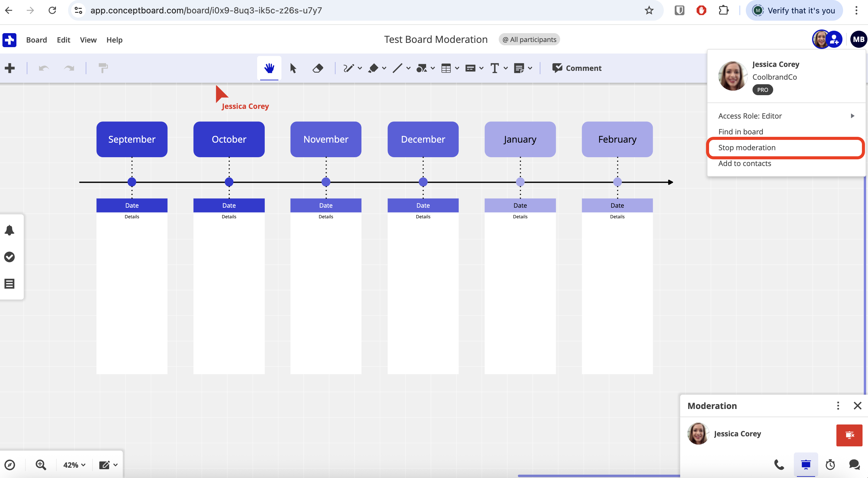Open the timer in Moderation panel
This screenshot has width=868, height=478.
(830, 465)
